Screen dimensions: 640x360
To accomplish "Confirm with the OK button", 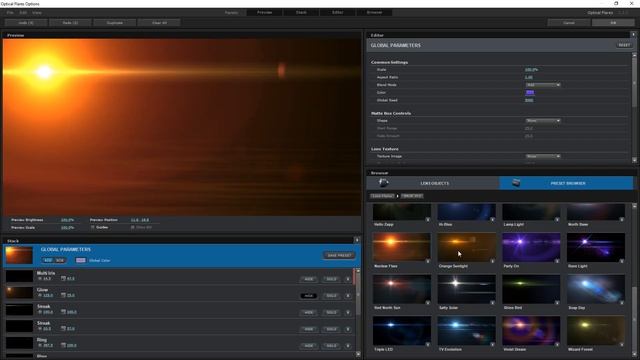I will pyautogui.click(x=613, y=23).
